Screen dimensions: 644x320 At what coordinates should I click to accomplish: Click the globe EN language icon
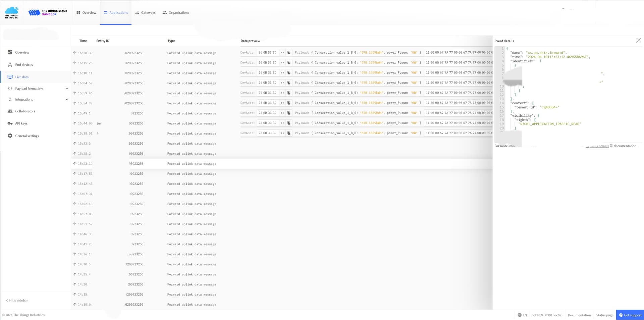click(520, 315)
